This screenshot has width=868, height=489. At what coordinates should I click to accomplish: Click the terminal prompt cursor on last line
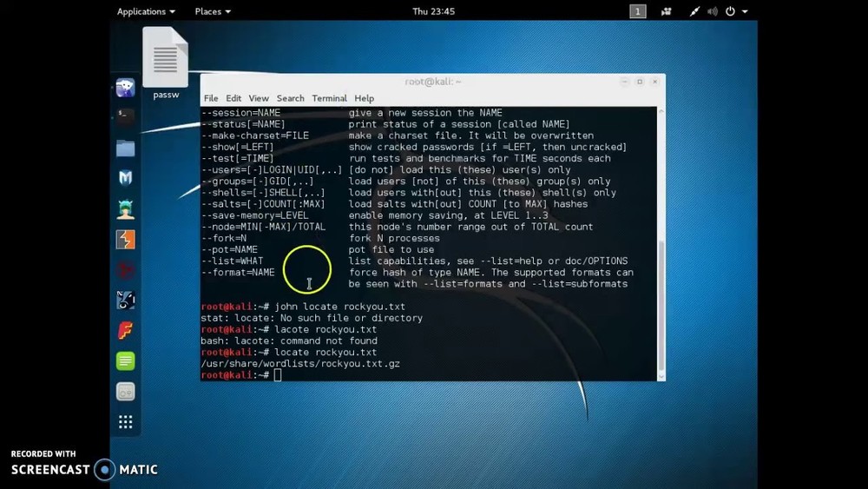[x=278, y=375]
